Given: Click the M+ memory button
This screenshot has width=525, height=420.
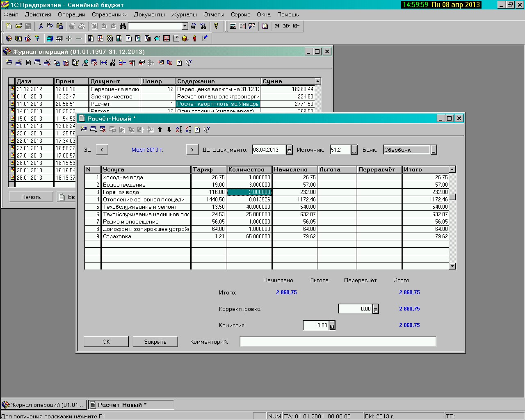Looking at the screenshot, I should point(287,26).
